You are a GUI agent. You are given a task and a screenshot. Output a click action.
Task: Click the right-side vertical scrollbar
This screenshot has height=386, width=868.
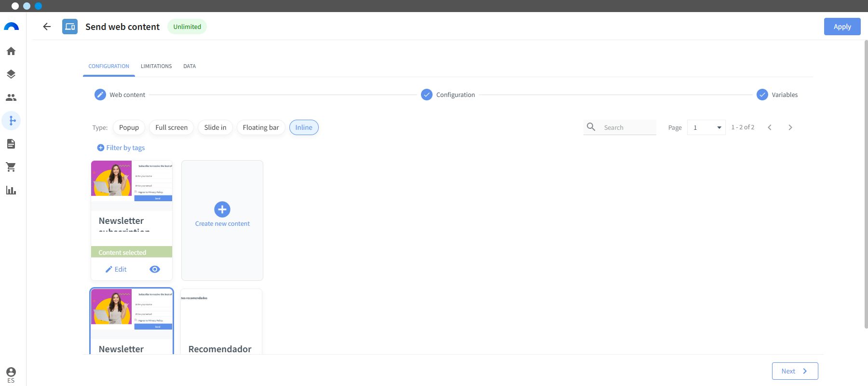pos(866,184)
